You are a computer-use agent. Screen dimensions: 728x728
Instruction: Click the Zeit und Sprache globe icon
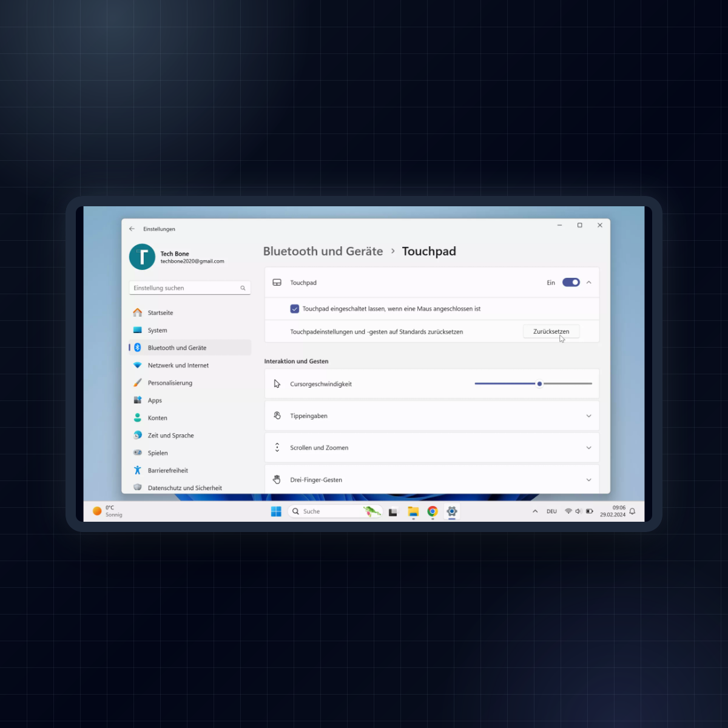138,435
